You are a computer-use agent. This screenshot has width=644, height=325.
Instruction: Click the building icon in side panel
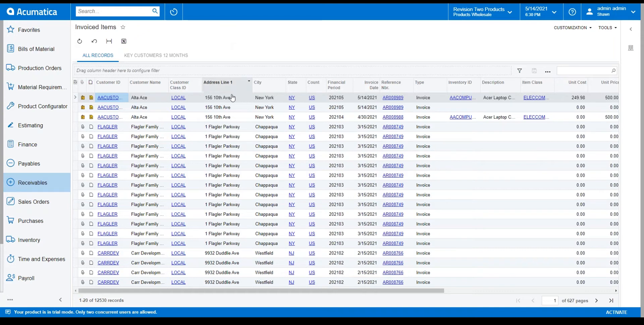[630, 48]
